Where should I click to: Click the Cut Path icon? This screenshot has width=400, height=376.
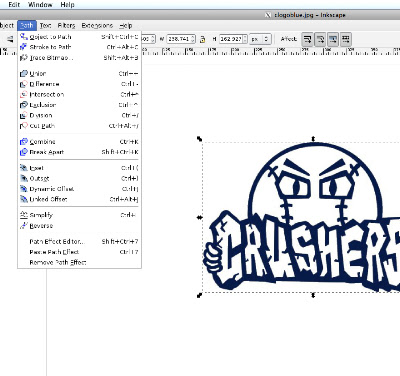click(24, 126)
